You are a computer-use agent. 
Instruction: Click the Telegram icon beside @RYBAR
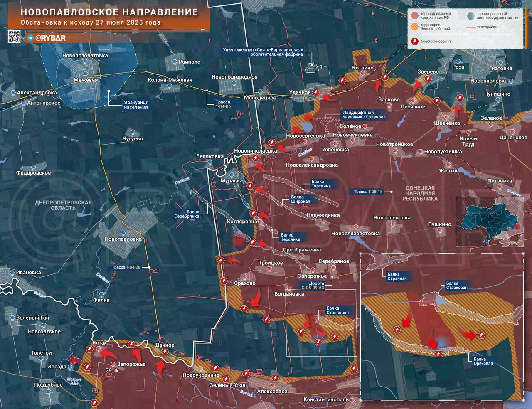[30, 38]
